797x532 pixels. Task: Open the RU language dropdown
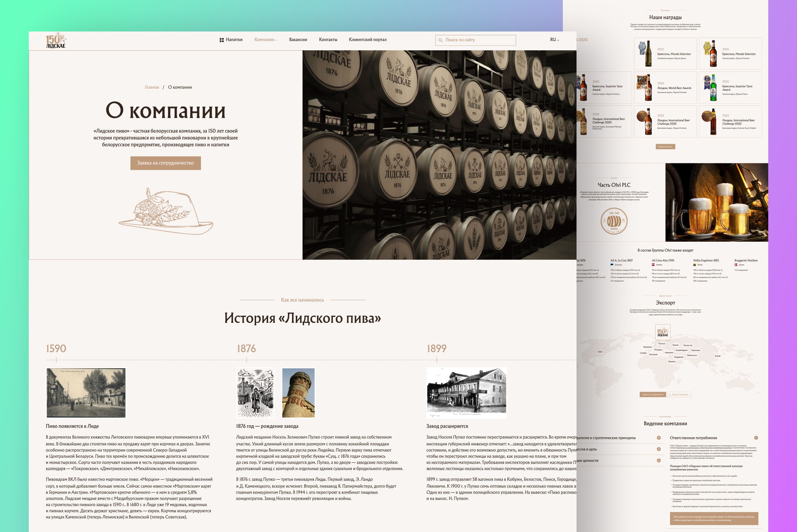(x=555, y=40)
